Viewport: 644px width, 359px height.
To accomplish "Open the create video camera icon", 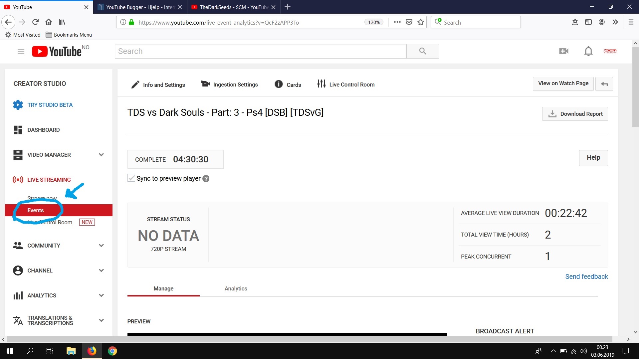I will [x=564, y=51].
